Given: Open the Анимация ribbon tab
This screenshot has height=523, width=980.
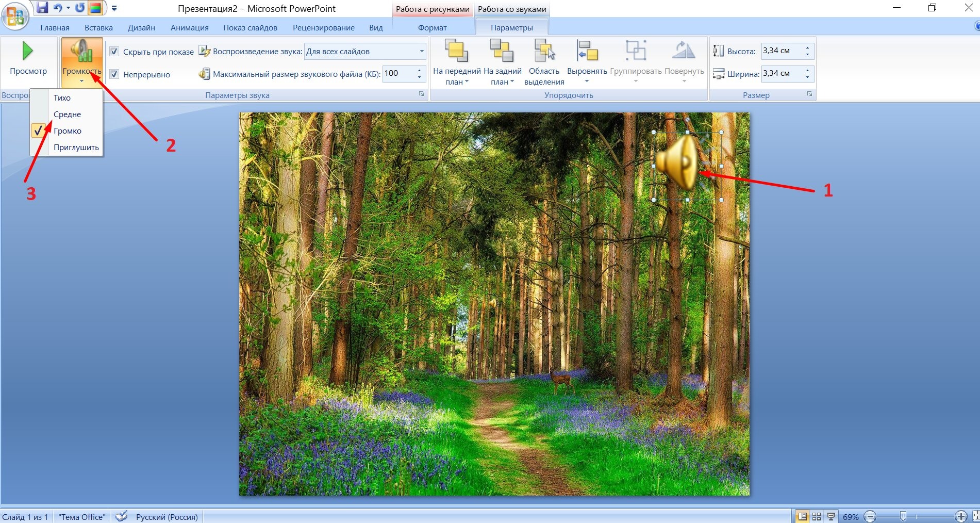Looking at the screenshot, I should 190,28.
